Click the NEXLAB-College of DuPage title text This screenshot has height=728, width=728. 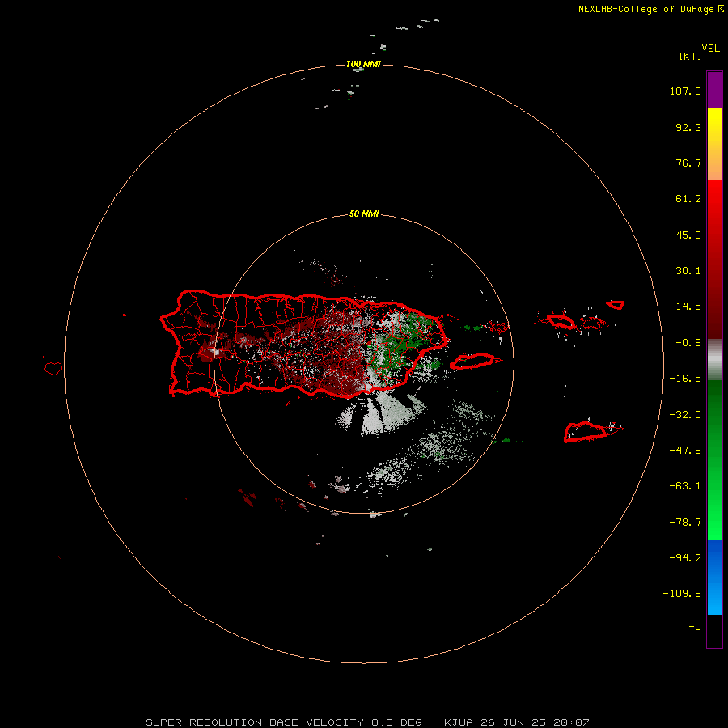(647, 9)
